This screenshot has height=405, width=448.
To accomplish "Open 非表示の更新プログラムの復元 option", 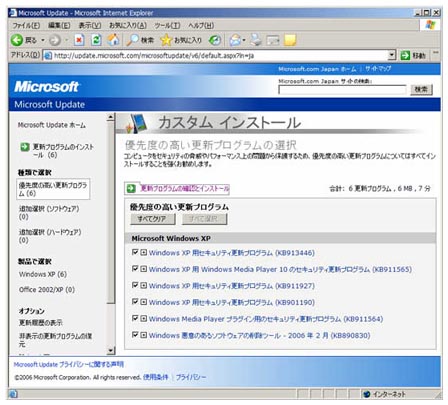I will pyautogui.click(x=55, y=340).
